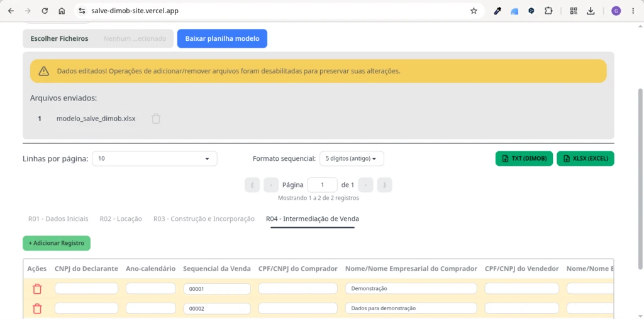Screen dimensions: 644x319
Task: Jump to the last page of records
Action: click(384, 185)
